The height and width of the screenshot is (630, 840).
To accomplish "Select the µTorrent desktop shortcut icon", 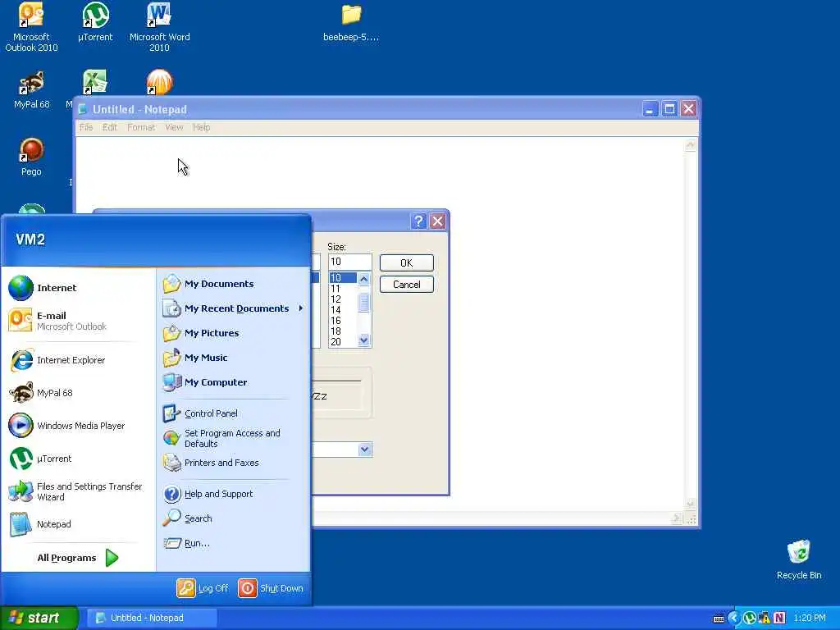I will click(x=95, y=22).
